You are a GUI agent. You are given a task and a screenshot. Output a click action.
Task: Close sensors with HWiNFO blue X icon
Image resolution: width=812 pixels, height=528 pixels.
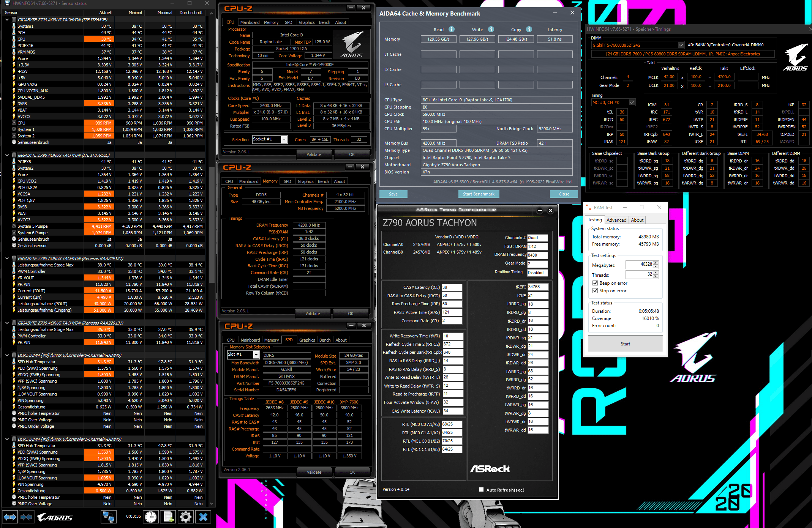coord(203,517)
